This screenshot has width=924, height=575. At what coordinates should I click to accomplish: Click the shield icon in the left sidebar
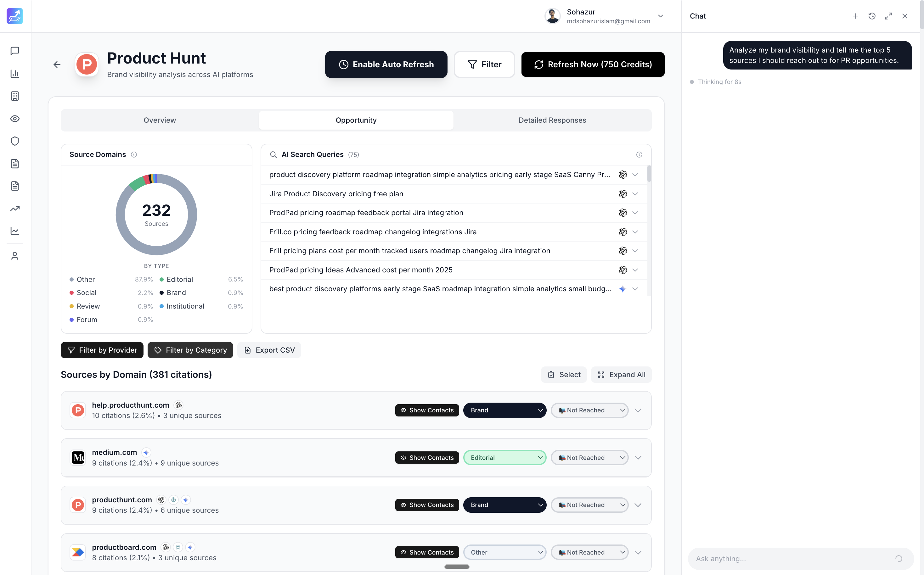pos(14,141)
